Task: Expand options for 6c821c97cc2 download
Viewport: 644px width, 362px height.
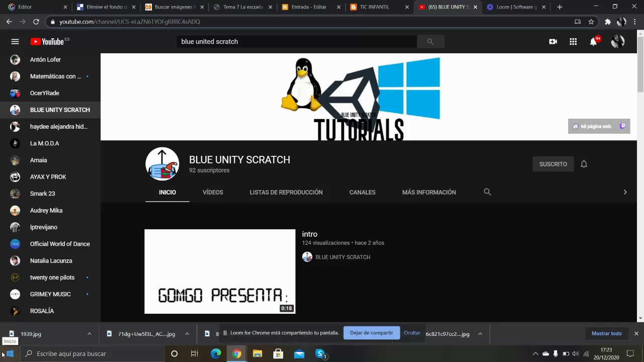Action: click(x=480, y=333)
